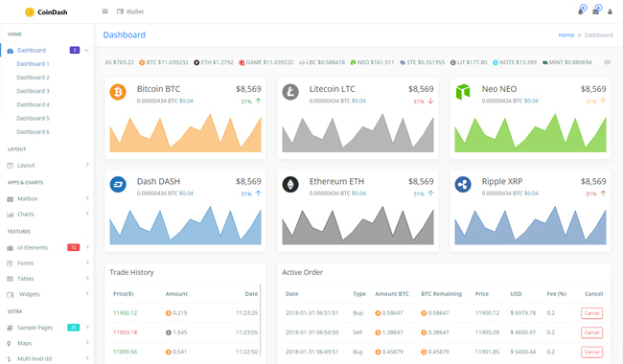Click the Ui Elements briefcase icon

point(10,248)
